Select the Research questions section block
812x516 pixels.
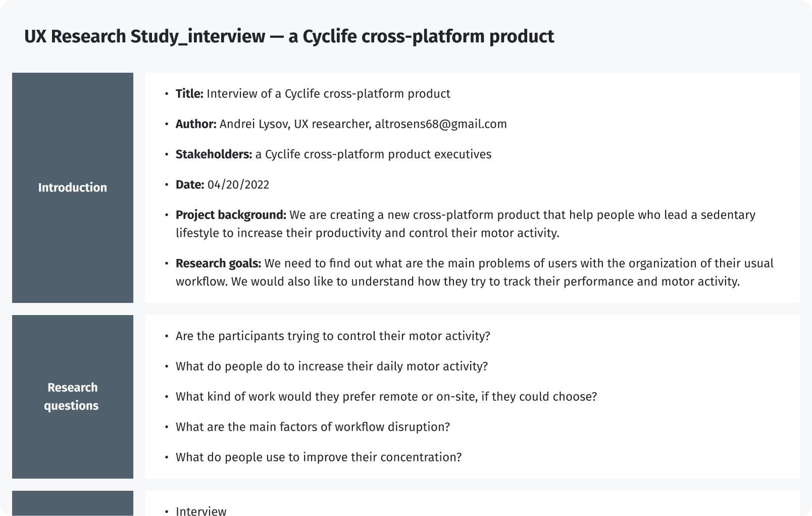tap(73, 397)
